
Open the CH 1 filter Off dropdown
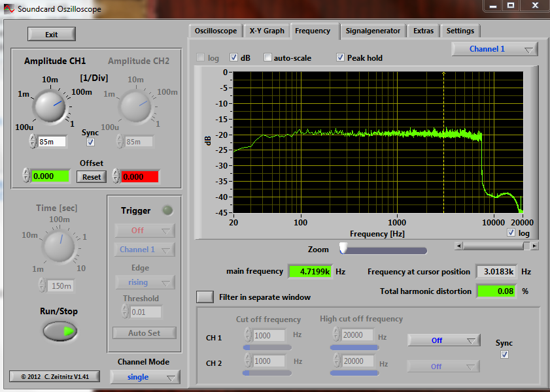(x=443, y=340)
